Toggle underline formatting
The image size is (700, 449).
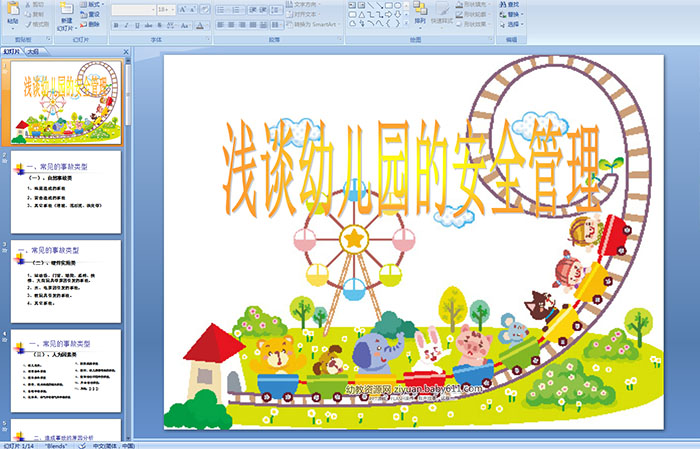pyautogui.click(x=138, y=25)
